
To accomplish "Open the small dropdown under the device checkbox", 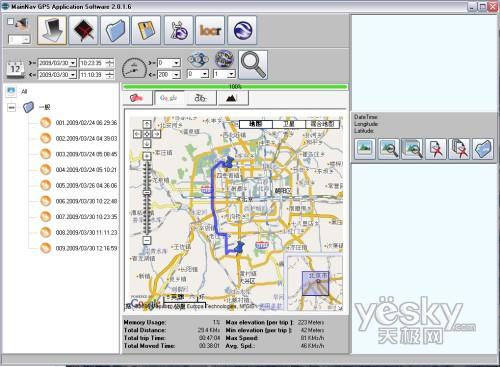I will (x=26, y=40).
